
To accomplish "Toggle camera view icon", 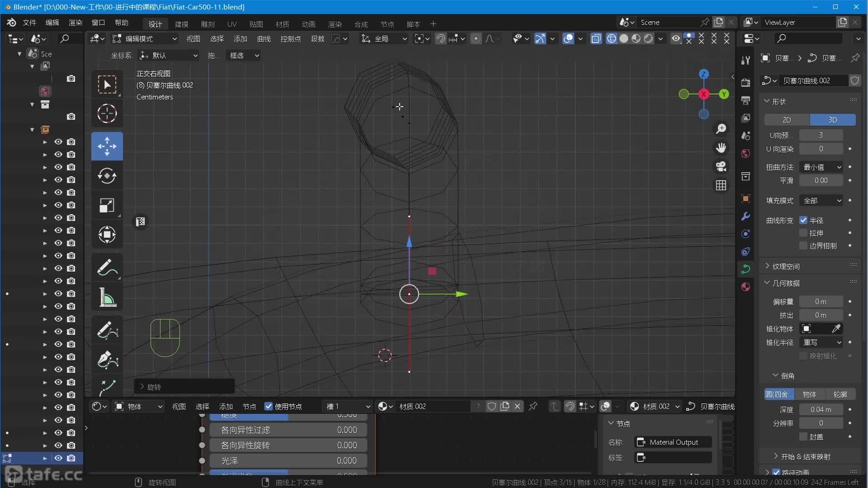I will point(721,166).
